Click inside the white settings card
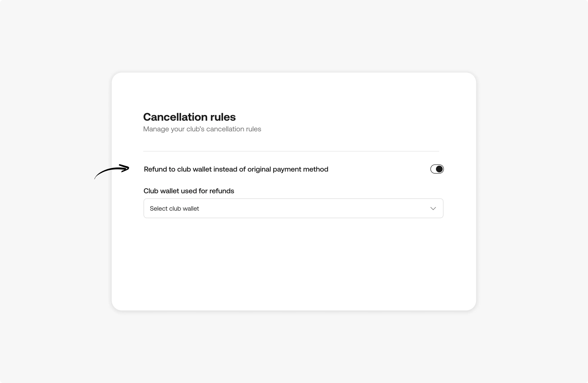Screen dimensions: 588x383 click(293, 260)
